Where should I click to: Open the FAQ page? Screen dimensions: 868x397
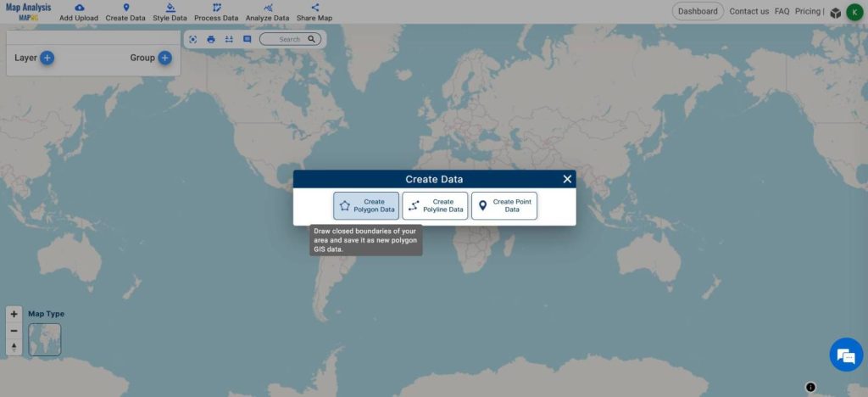click(x=782, y=11)
